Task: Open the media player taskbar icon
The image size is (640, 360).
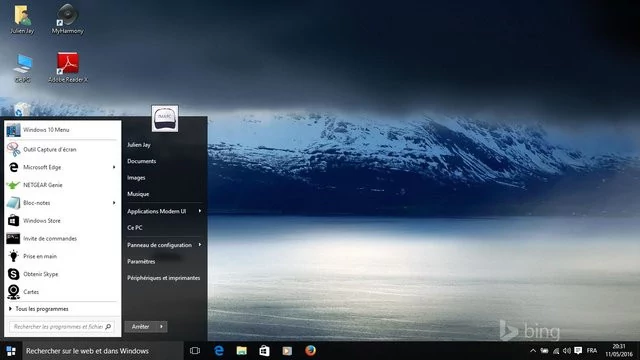Action: [287, 351]
